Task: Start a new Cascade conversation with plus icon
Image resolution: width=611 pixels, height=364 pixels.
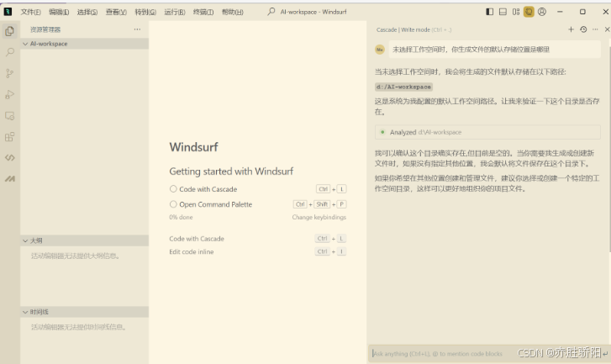Action: coord(571,29)
